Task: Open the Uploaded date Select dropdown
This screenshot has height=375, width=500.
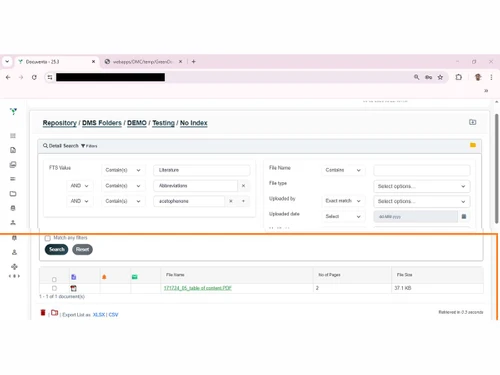Action: (343, 216)
